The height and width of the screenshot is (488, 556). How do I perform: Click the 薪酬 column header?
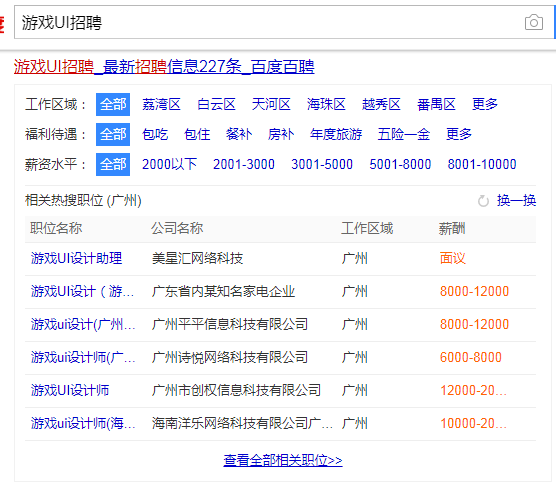[452, 228]
